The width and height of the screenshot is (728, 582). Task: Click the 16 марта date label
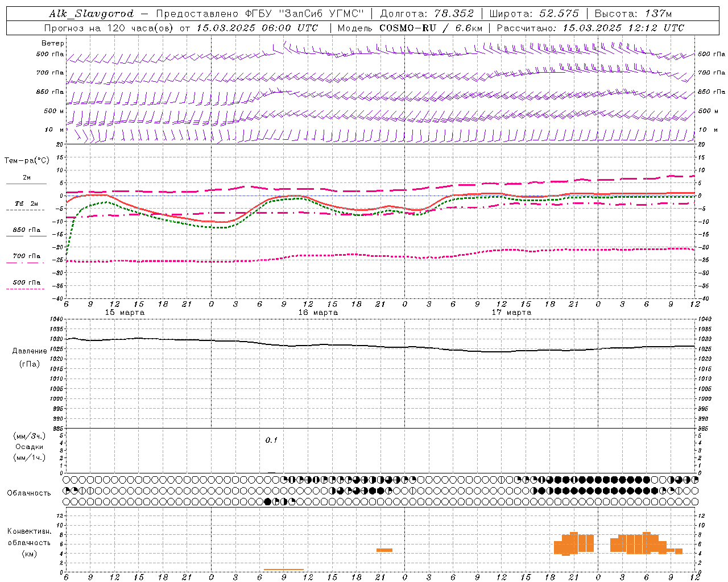click(x=318, y=313)
